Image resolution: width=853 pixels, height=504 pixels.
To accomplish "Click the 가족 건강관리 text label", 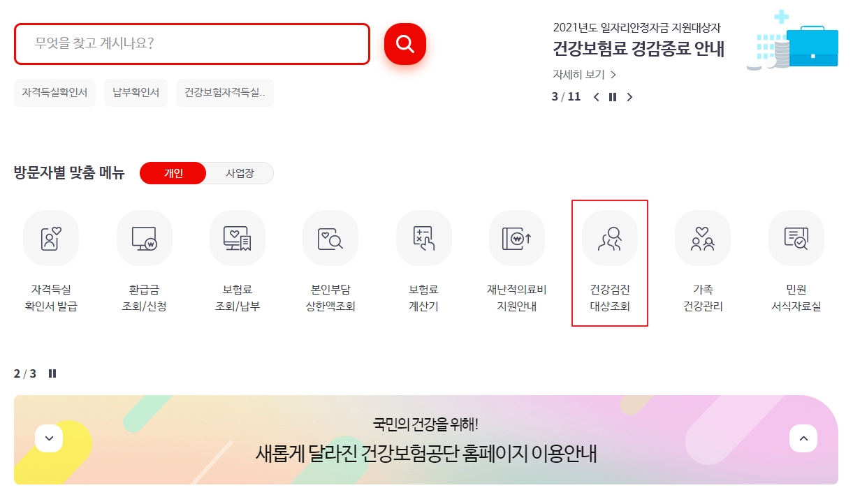I will [703, 297].
